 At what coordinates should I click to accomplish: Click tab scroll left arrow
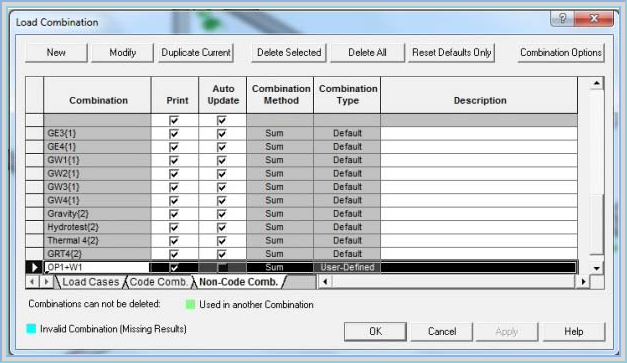coord(32,282)
